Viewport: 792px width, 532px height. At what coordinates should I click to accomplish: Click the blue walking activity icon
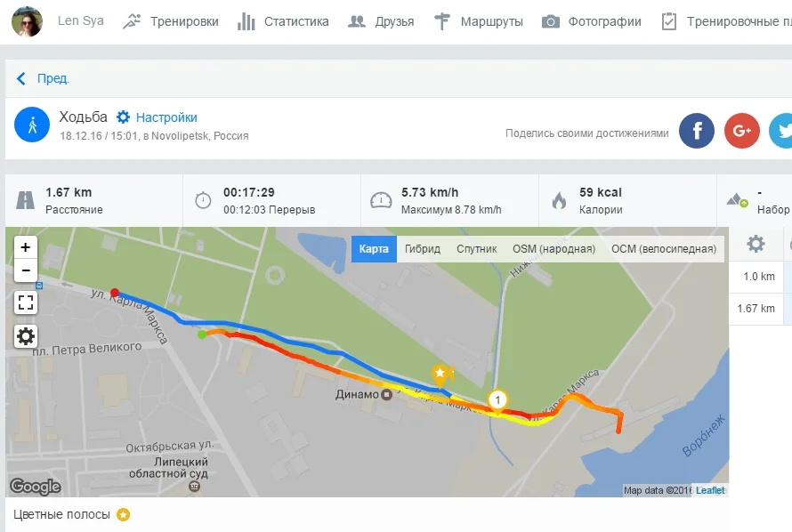point(32,125)
